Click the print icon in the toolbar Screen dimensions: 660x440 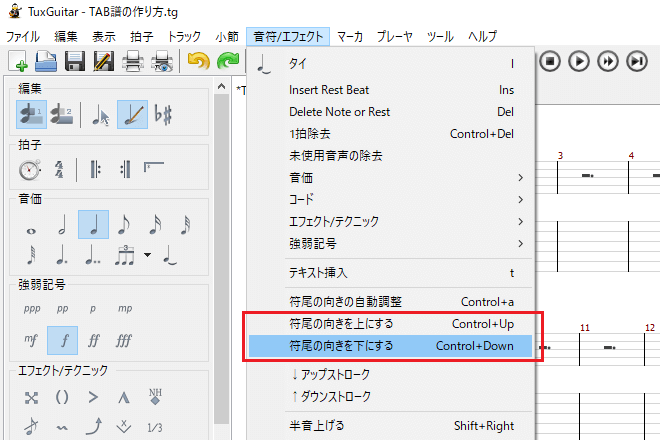point(132,63)
